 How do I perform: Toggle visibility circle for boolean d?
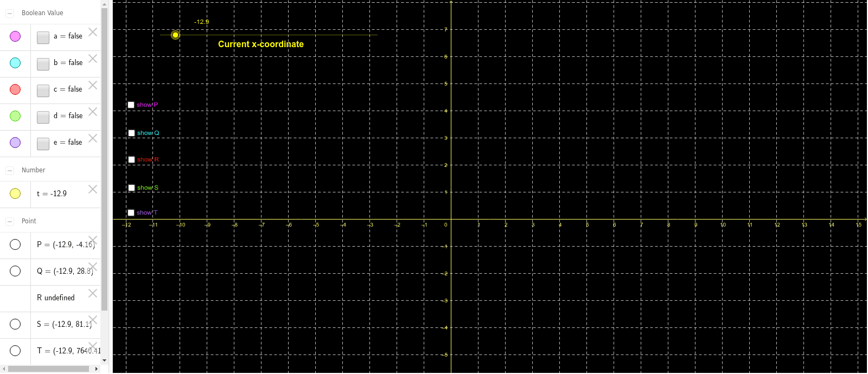click(x=15, y=116)
